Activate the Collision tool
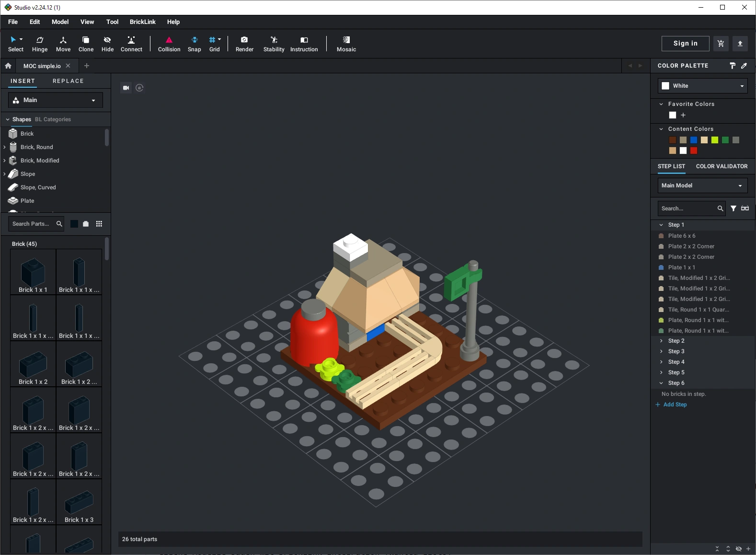 (x=169, y=44)
